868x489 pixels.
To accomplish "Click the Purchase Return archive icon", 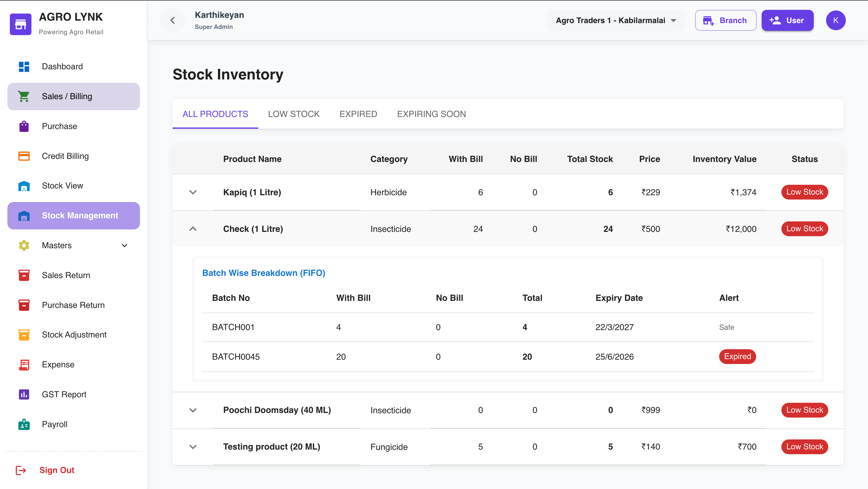I will pyautogui.click(x=24, y=305).
